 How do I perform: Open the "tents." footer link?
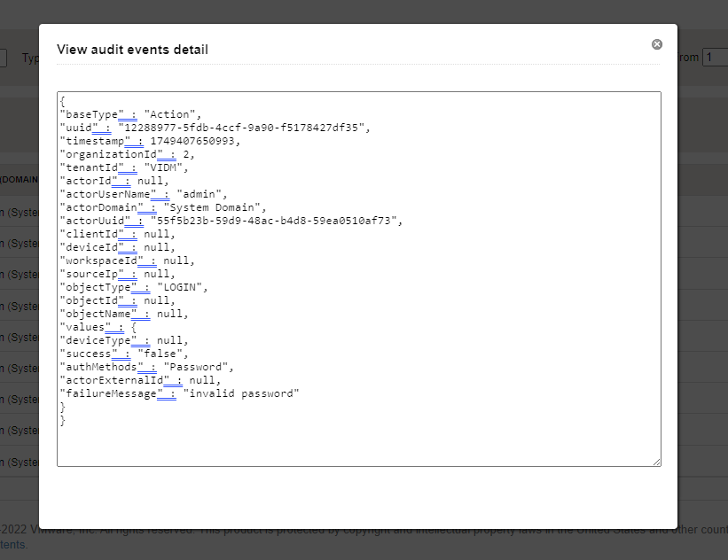click(x=12, y=542)
